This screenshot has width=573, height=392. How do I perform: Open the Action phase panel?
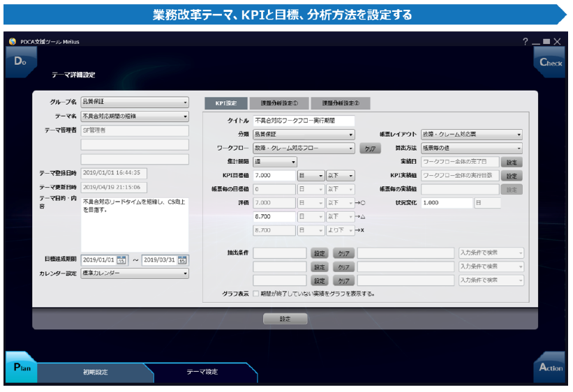(x=550, y=368)
